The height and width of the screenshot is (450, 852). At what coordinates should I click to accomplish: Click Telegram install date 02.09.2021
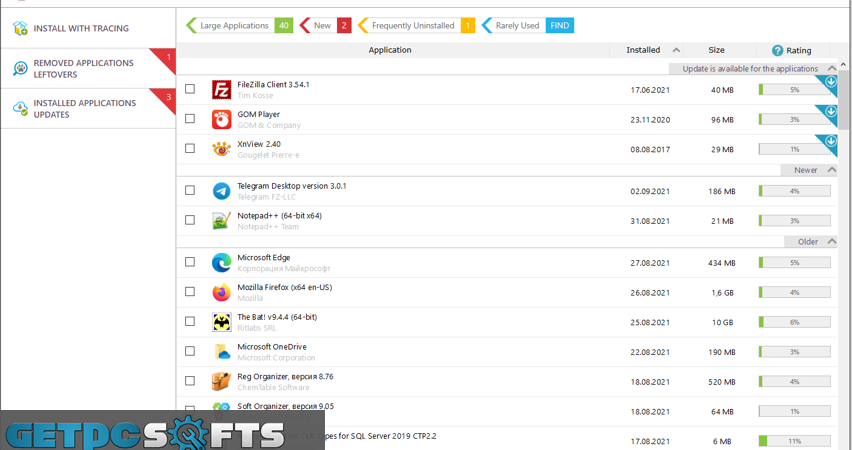coord(650,191)
